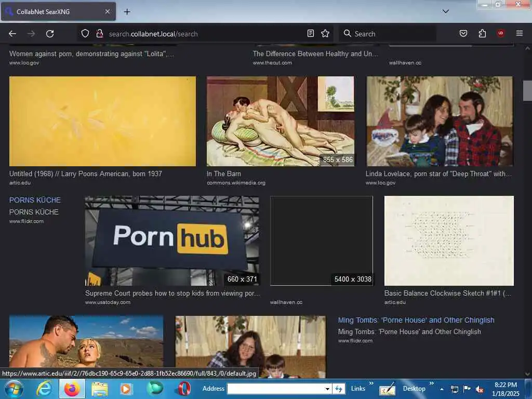532x399 pixels.
Task: Click 'www.flickr.com' under PORNS KÜCHE
Action: 26,221
